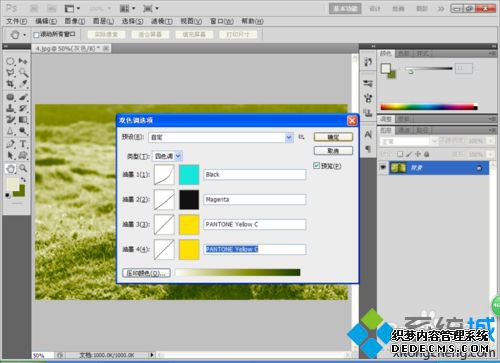
Task: Enable scroll all windows checkbox
Action: pyautogui.click(x=36, y=35)
